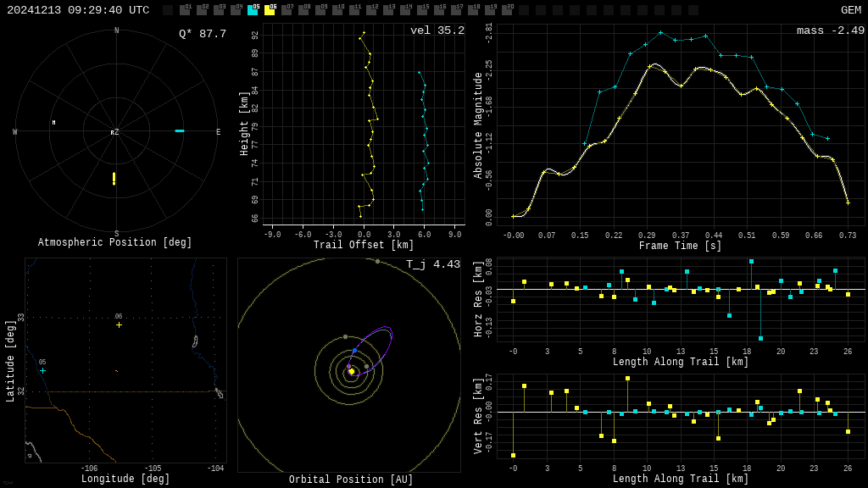Click the Orbital Position [AU] caption
Image resolution: width=868 pixels, height=488 pixels.
coord(351,480)
